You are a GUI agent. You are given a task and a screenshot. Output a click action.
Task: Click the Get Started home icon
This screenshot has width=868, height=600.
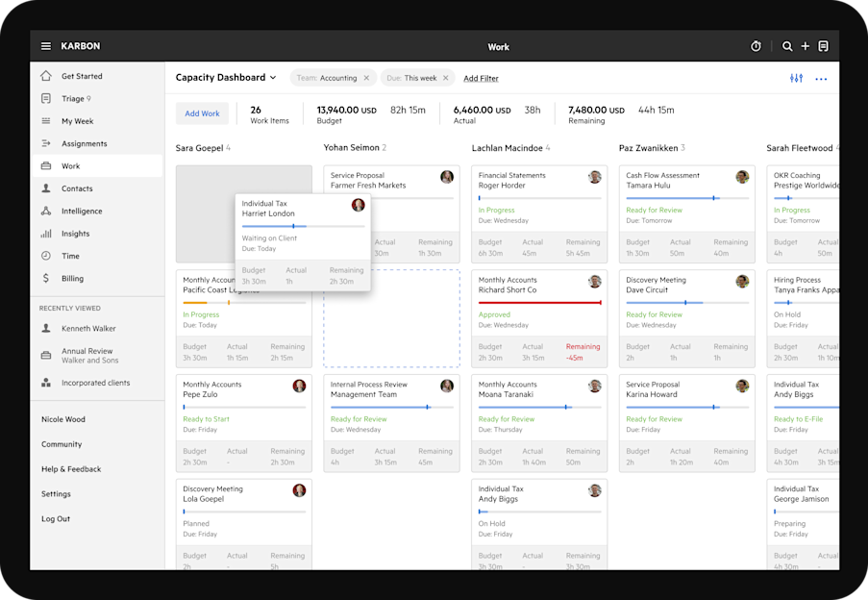pyautogui.click(x=46, y=76)
